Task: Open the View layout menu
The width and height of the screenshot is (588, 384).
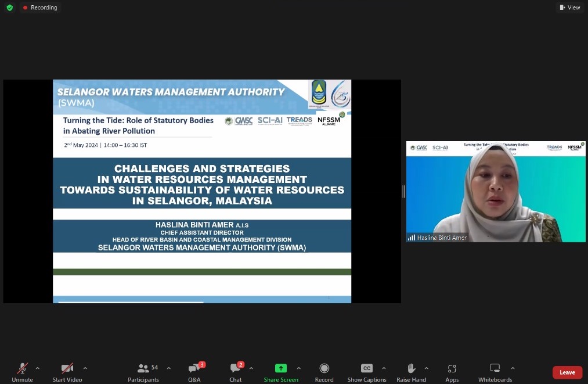Action: click(569, 8)
